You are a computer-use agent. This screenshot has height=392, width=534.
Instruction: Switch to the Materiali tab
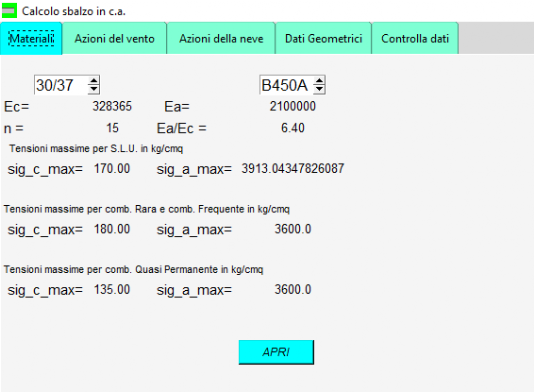point(31,38)
